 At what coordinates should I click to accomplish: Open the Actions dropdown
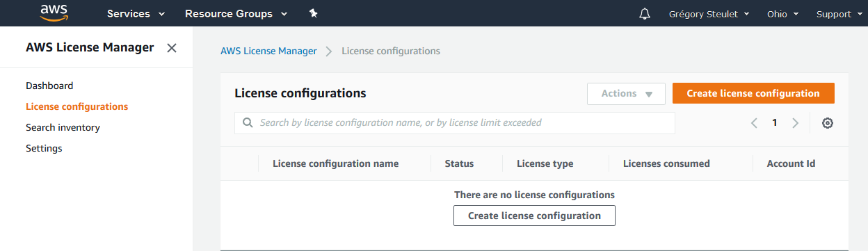626,94
